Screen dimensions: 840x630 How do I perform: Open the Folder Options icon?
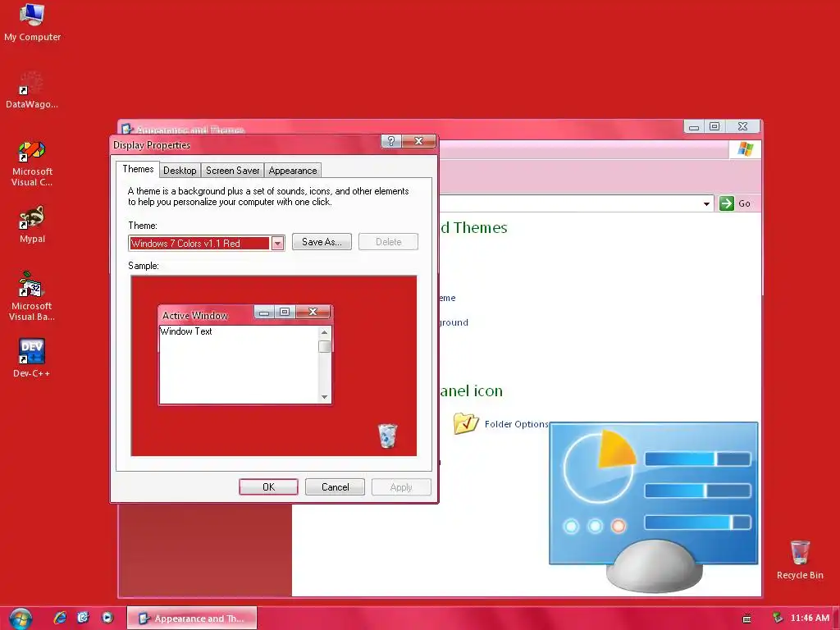[x=466, y=423]
